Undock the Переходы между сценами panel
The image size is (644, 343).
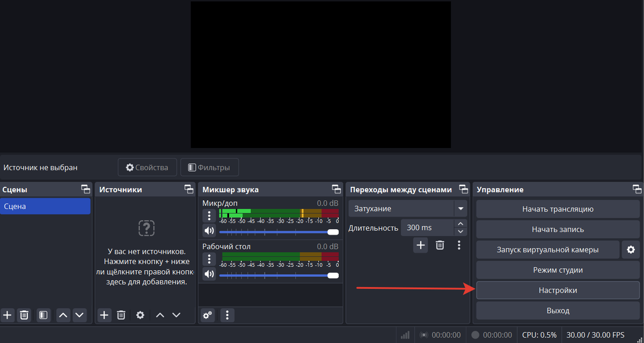click(463, 189)
